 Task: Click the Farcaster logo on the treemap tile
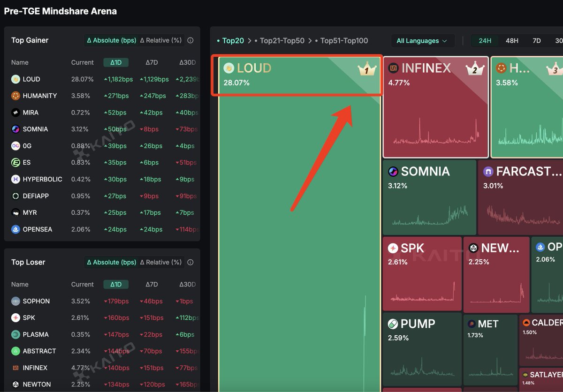click(x=488, y=172)
